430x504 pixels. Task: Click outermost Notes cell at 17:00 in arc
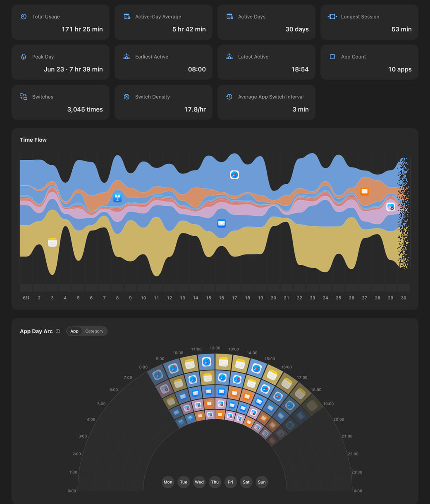point(300,393)
